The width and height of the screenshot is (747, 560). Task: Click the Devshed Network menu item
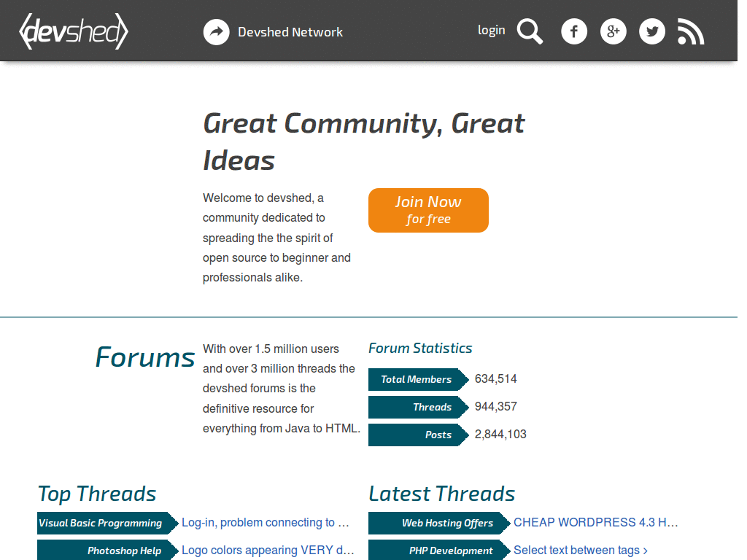tap(290, 31)
